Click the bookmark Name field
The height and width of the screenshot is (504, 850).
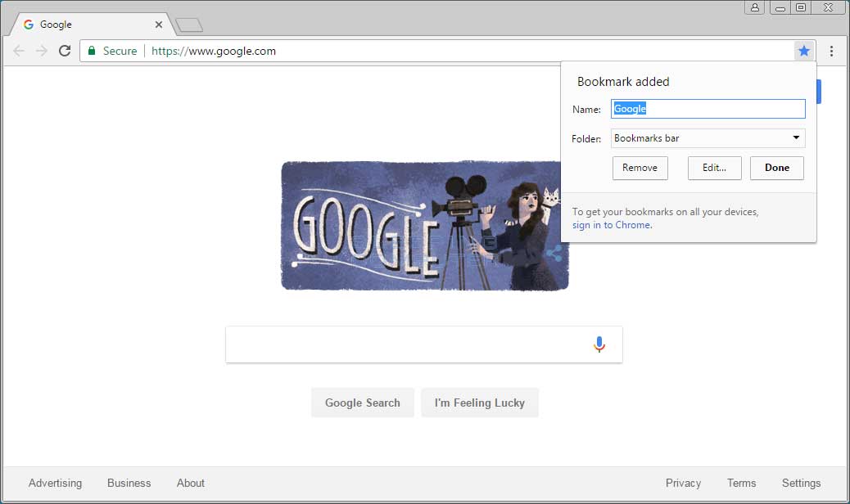pos(708,109)
